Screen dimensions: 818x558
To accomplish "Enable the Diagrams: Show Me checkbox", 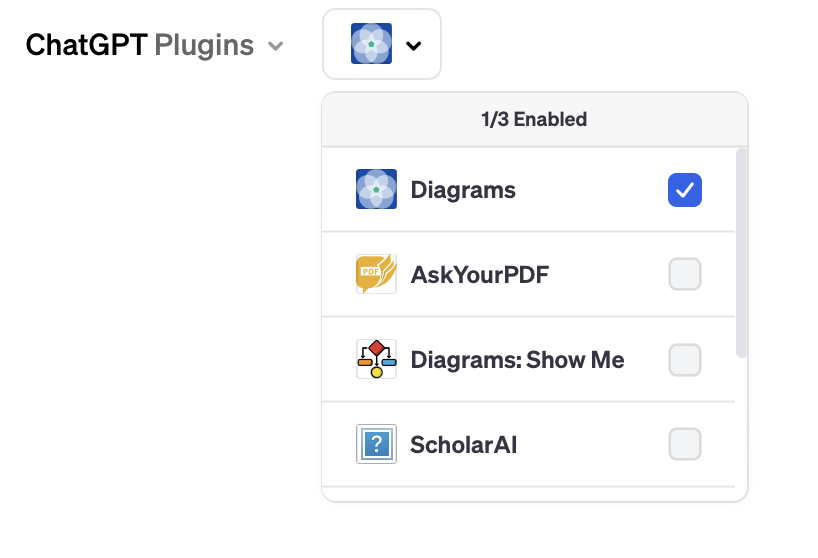I will pos(684,360).
